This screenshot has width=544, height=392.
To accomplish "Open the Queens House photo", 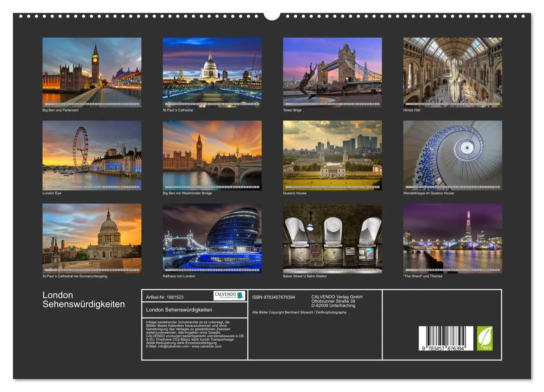I will click(332, 155).
